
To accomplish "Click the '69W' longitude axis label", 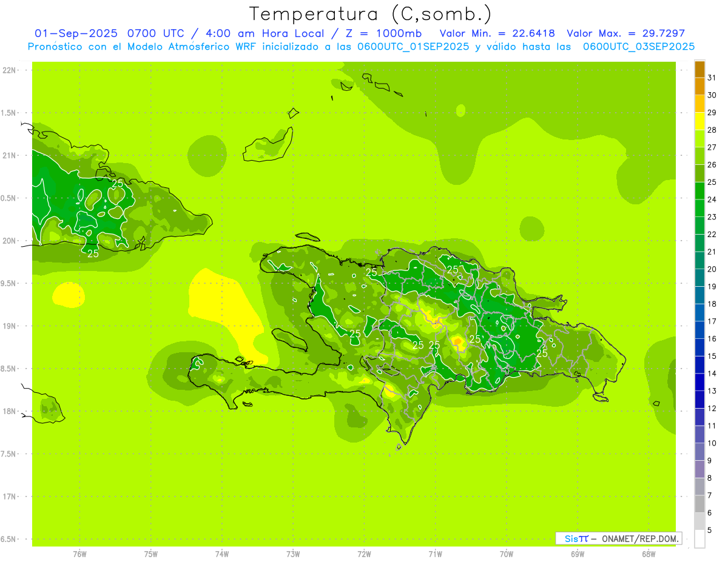I will point(578,554).
